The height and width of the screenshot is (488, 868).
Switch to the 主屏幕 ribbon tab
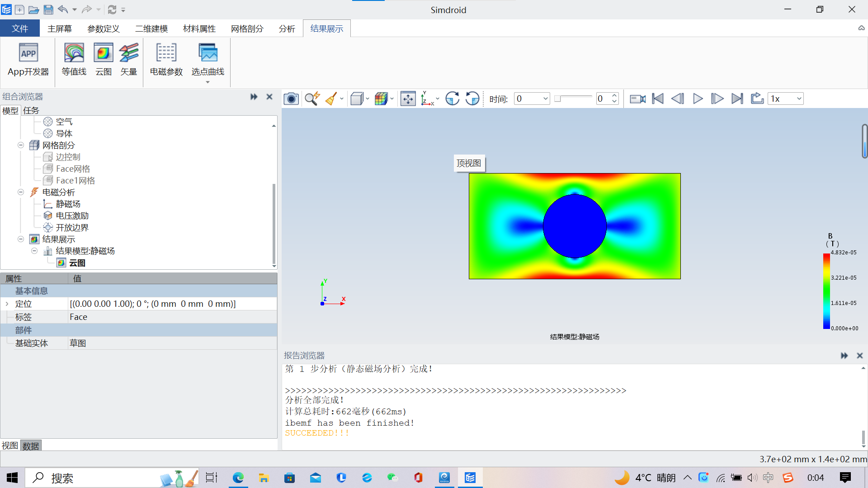coord(60,28)
